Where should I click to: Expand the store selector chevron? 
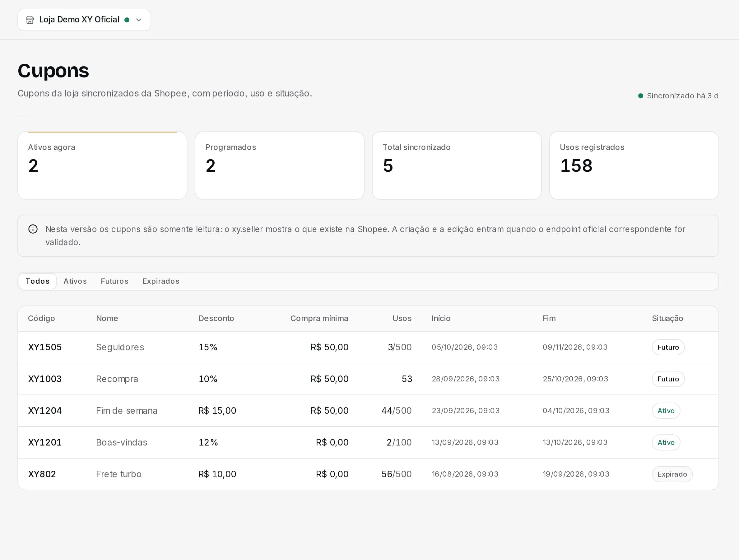point(139,20)
